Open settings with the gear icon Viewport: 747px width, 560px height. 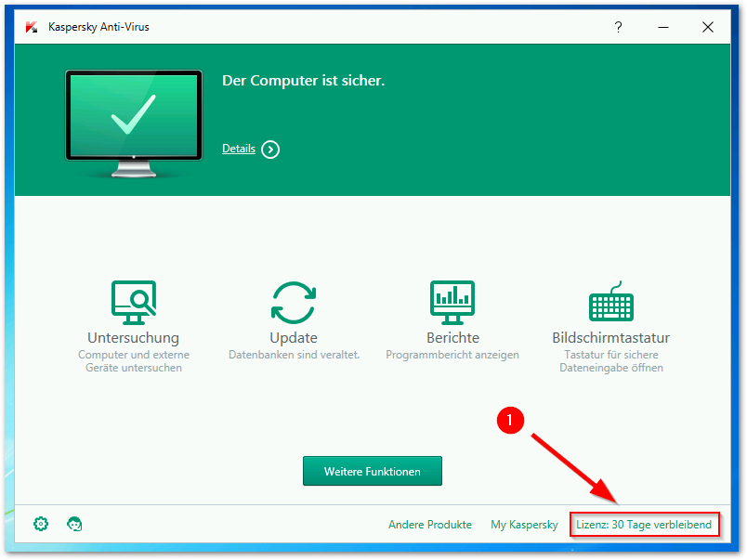point(41,524)
